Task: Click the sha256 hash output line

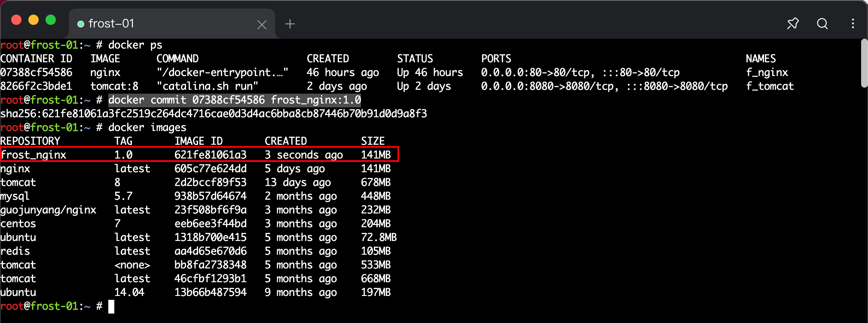Action: coord(214,114)
